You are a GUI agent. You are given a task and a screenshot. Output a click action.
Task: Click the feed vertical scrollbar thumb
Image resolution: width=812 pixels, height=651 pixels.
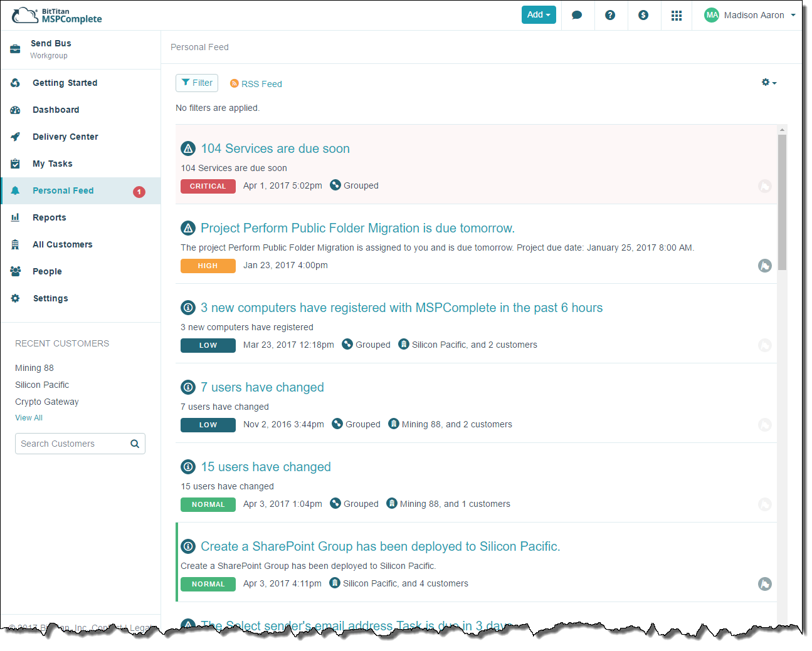coord(782,202)
